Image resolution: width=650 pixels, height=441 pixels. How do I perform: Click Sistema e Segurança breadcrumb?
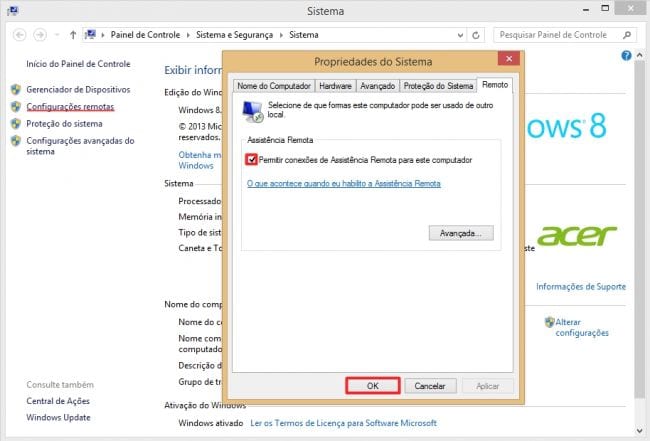coord(234,35)
